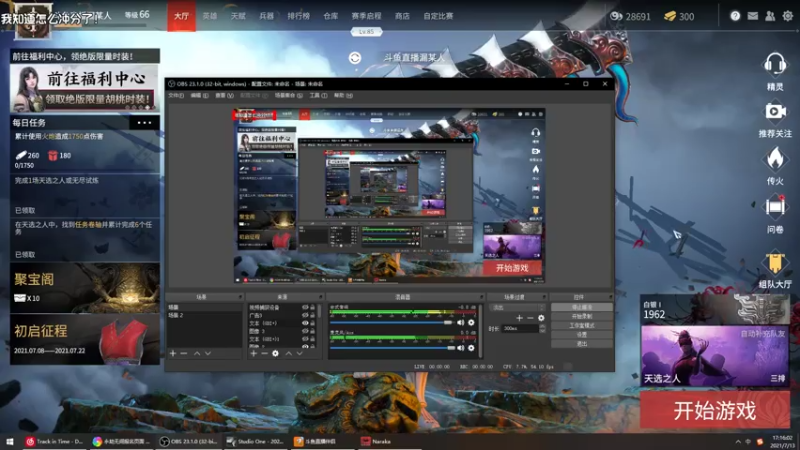Toggle 自动补充队友 auto-fill teammates option
This screenshot has height=450, width=800.
point(762,334)
